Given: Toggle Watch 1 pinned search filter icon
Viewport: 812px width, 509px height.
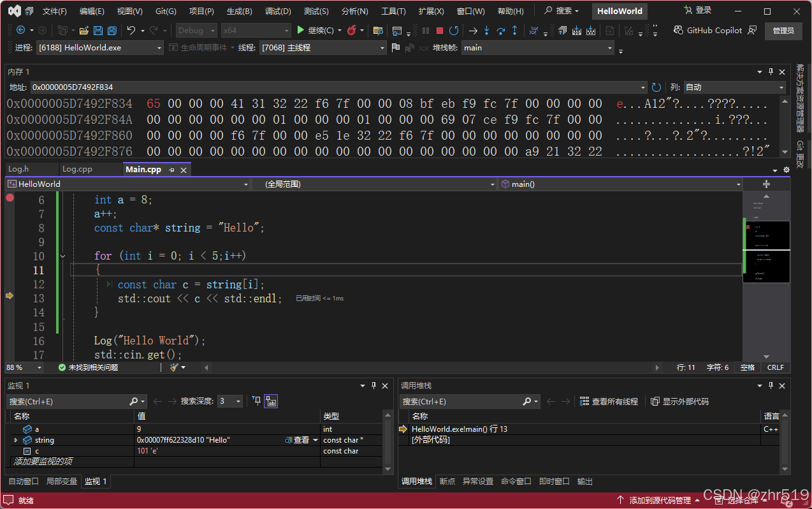Looking at the screenshot, I should click(256, 401).
